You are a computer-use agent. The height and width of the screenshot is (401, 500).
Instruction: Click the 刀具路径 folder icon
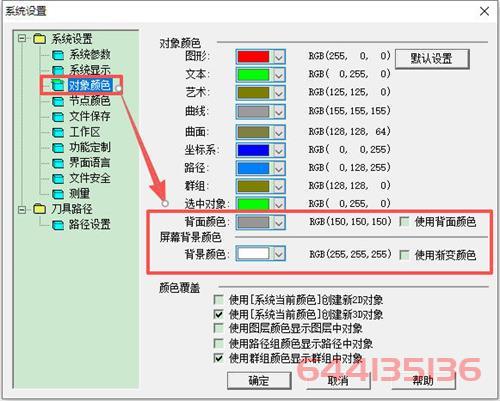point(39,209)
